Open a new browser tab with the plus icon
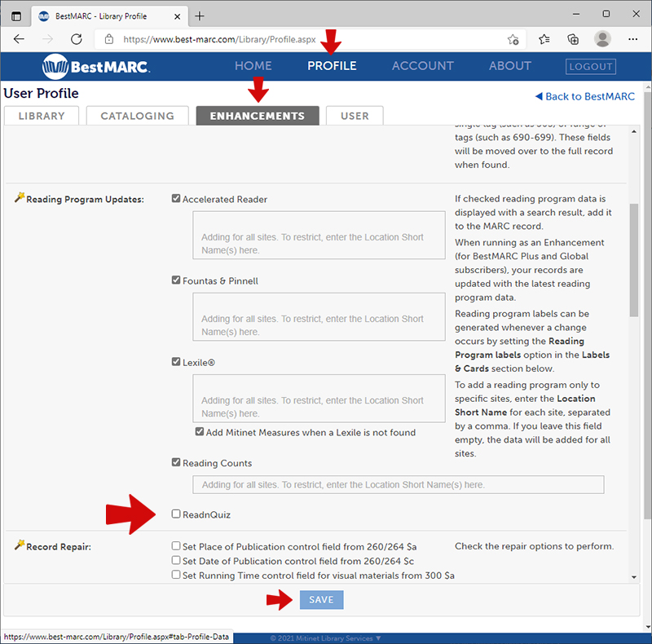The width and height of the screenshot is (652, 644). 200,16
